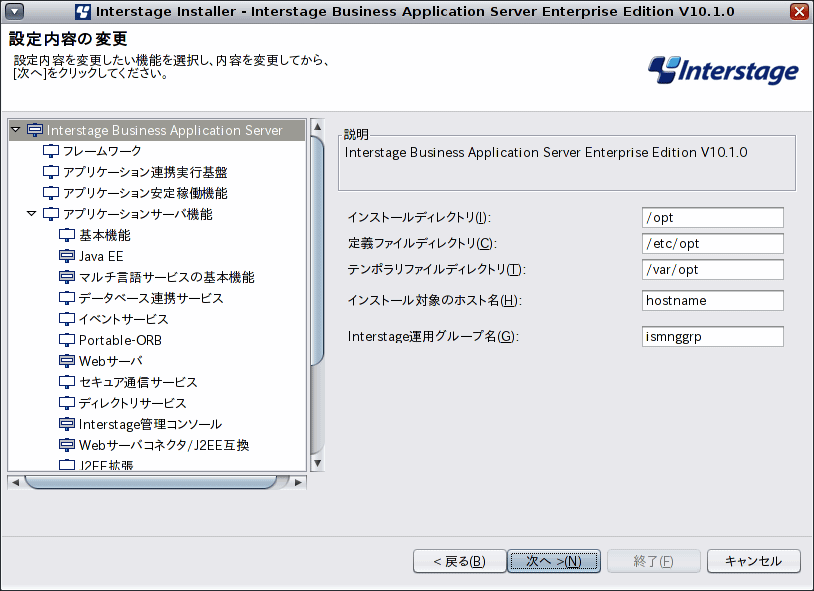Click the Webサーバコネクタ/J2EE互換 icon
Viewport: 814px width, 591px height.
[67, 445]
